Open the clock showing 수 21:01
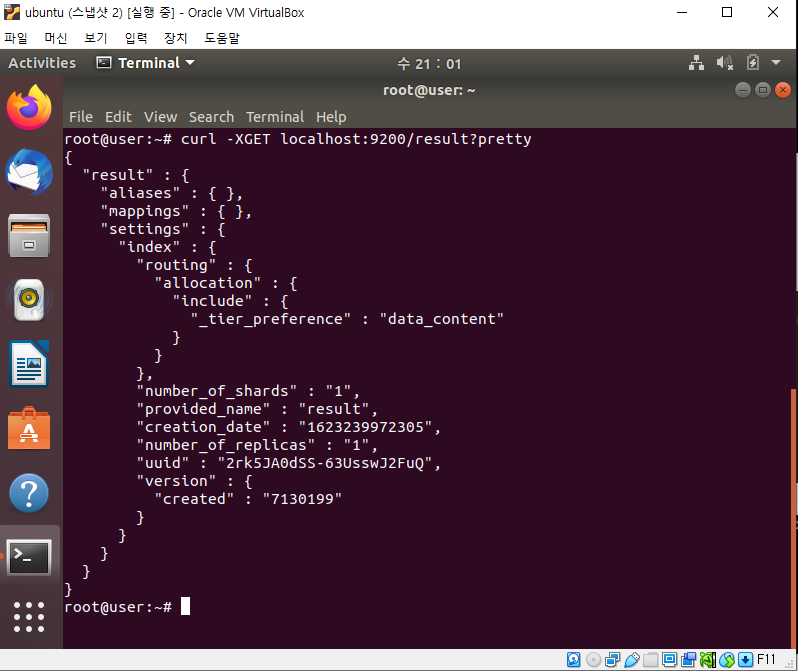 point(429,64)
